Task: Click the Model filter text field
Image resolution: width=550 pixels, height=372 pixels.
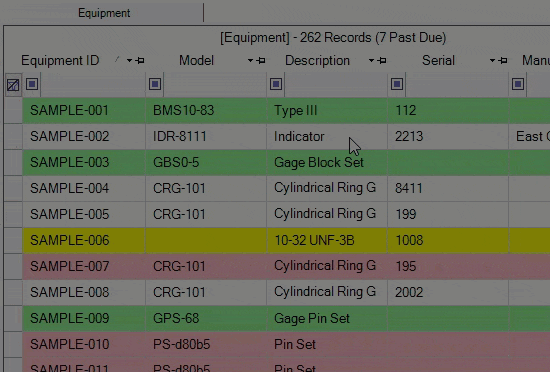Action: 215,84
